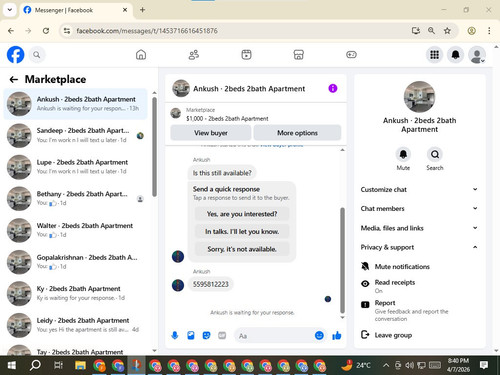Expand Media, files and links section
The image size is (500, 375).
click(419, 228)
